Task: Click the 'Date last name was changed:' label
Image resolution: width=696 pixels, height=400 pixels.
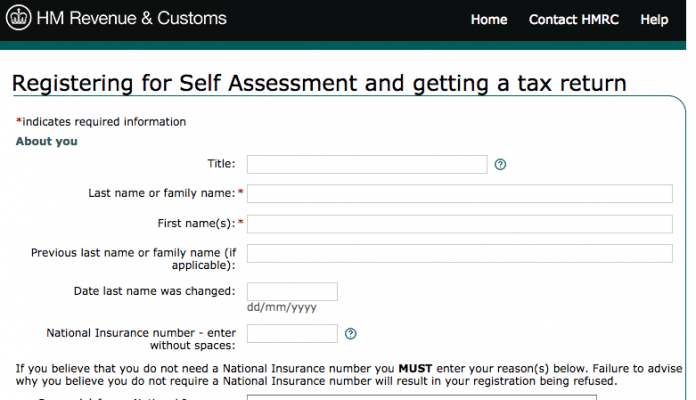Action: click(154, 291)
